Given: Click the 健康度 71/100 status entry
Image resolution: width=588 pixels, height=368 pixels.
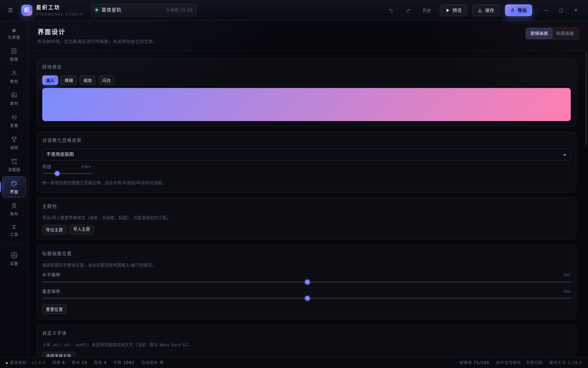Looking at the screenshot, I should pos(474,362).
